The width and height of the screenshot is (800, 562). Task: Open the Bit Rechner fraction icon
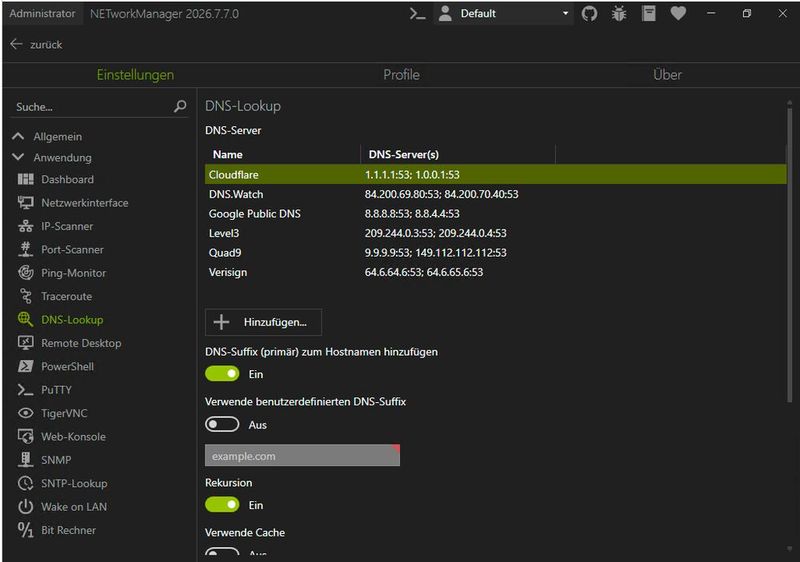pyautogui.click(x=26, y=530)
